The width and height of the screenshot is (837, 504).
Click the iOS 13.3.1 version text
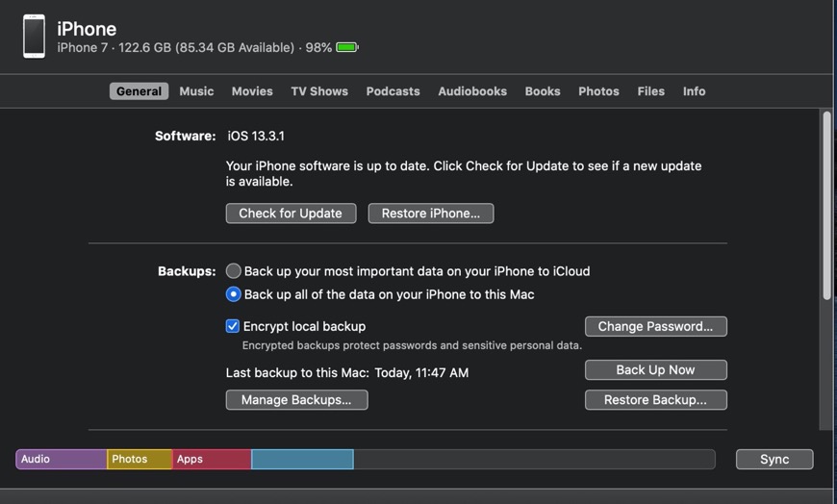pyautogui.click(x=256, y=137)
